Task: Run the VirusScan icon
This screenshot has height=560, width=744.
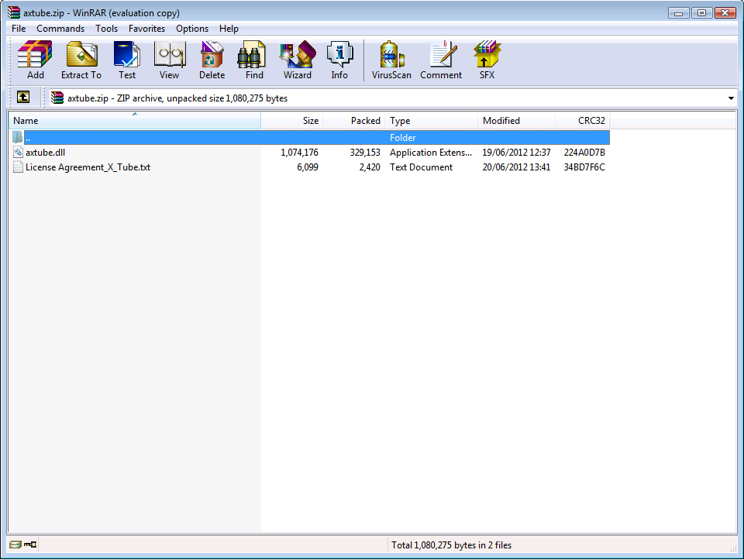Action: [392, 54]
